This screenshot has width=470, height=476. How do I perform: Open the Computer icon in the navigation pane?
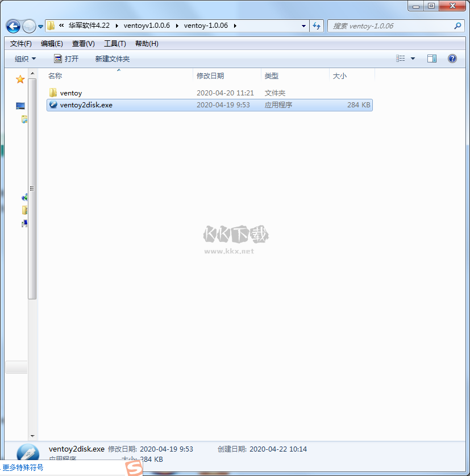click(24, 223)
